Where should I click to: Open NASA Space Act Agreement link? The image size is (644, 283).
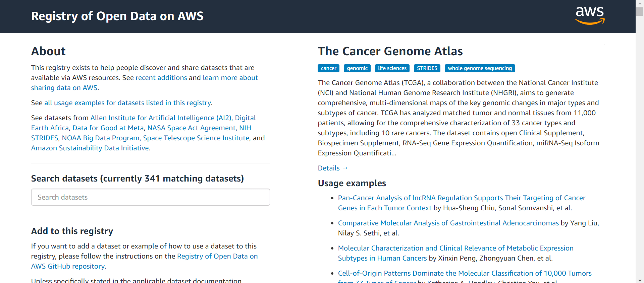pyautogui.click(x=192, y=128)
